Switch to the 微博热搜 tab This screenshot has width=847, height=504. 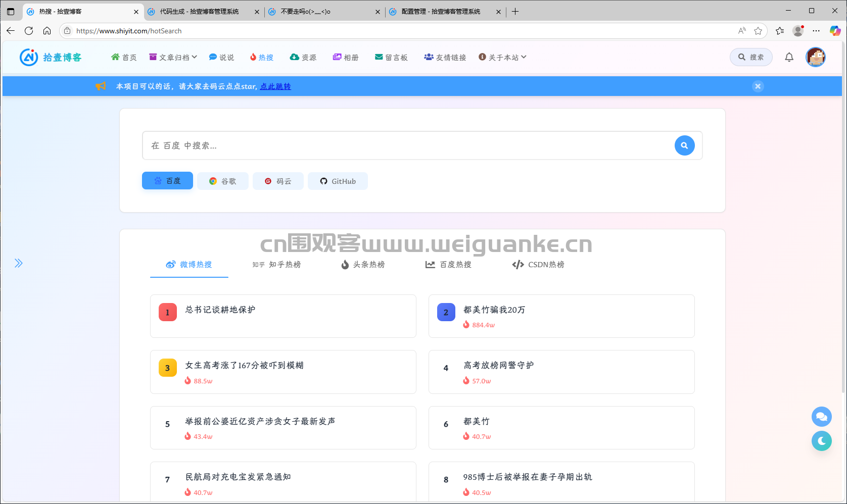coord(189,265)
